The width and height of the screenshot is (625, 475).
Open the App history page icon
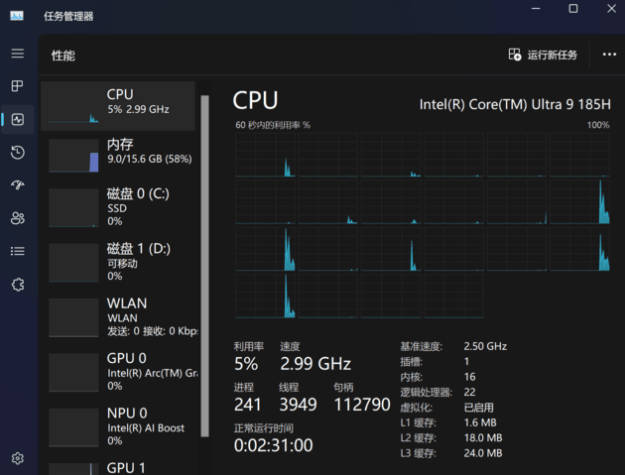click(x=18, y=152)
